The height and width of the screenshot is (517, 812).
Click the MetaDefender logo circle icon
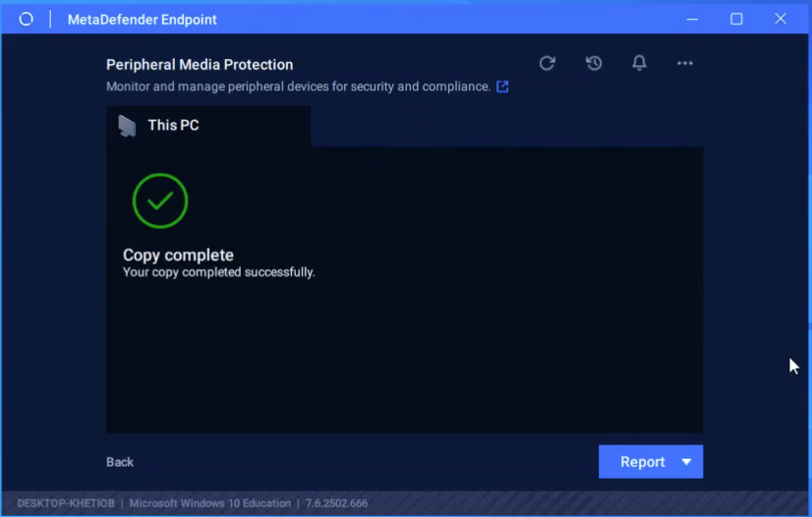26,19
